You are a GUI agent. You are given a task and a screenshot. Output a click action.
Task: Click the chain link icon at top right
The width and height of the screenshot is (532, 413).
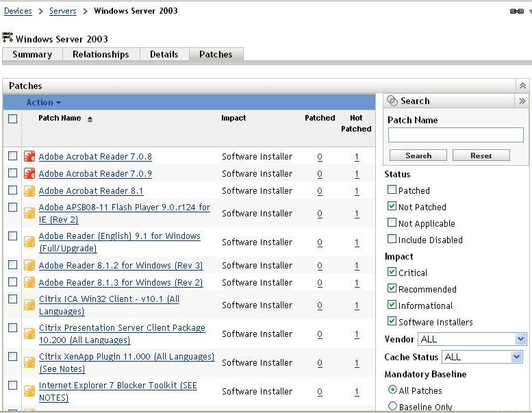(517, 11)
